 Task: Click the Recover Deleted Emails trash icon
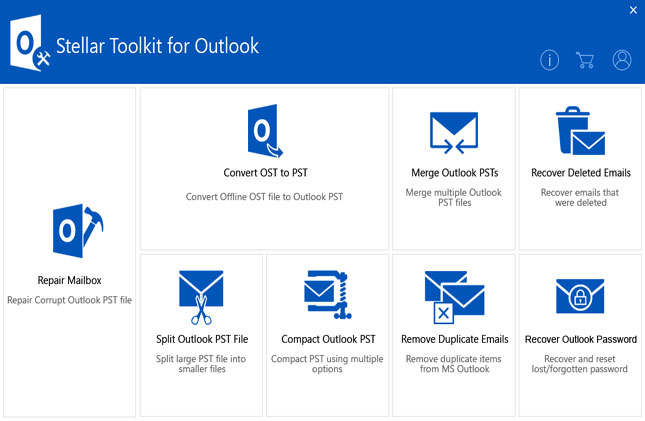580,130
